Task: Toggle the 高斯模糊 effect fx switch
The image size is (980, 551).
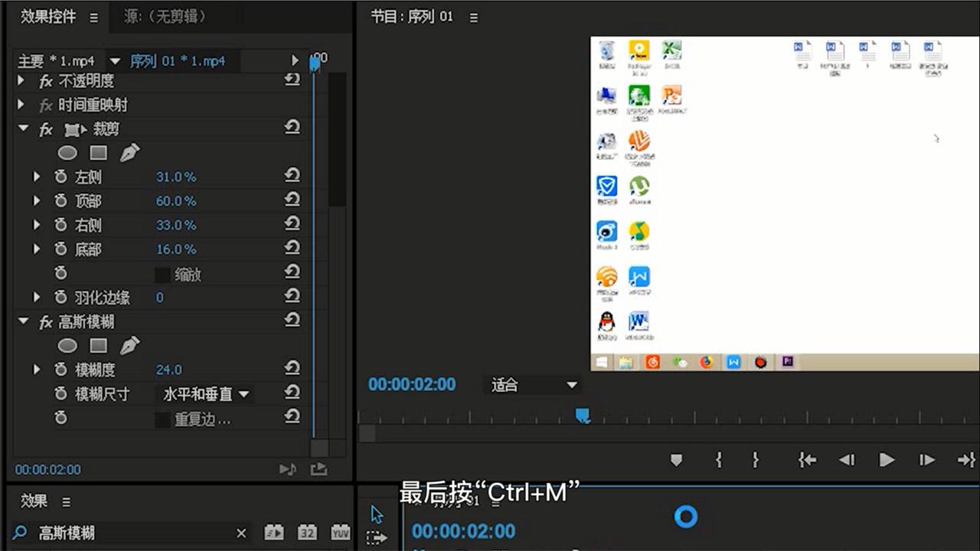Action: coord(46,322)
